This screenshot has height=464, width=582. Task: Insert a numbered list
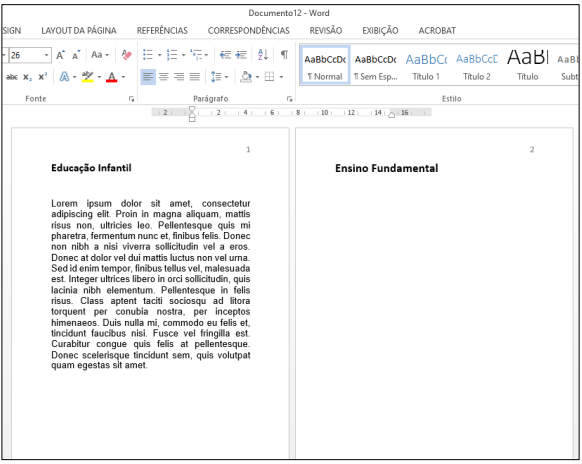(x=172, y=55)
